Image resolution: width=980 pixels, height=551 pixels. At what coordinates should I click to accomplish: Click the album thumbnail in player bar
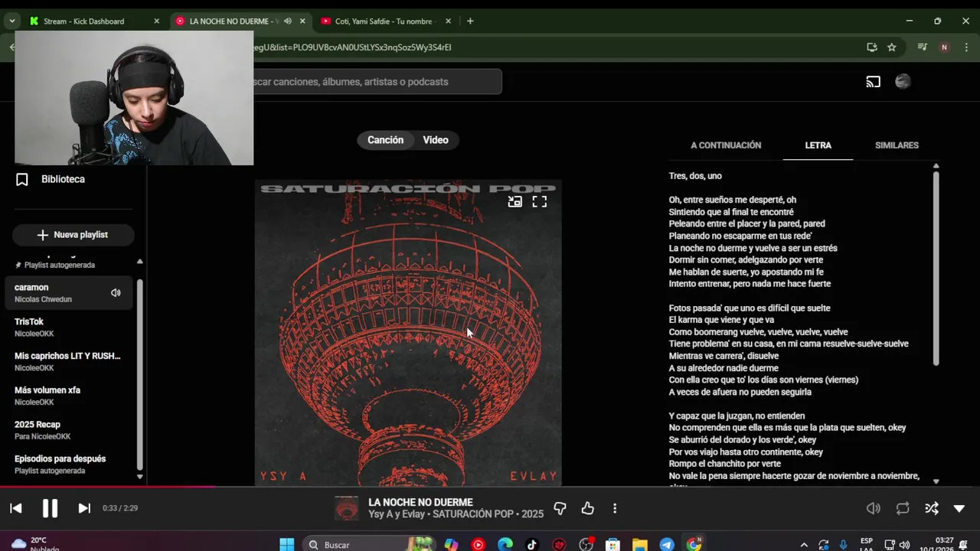click(x=347, y=508)
